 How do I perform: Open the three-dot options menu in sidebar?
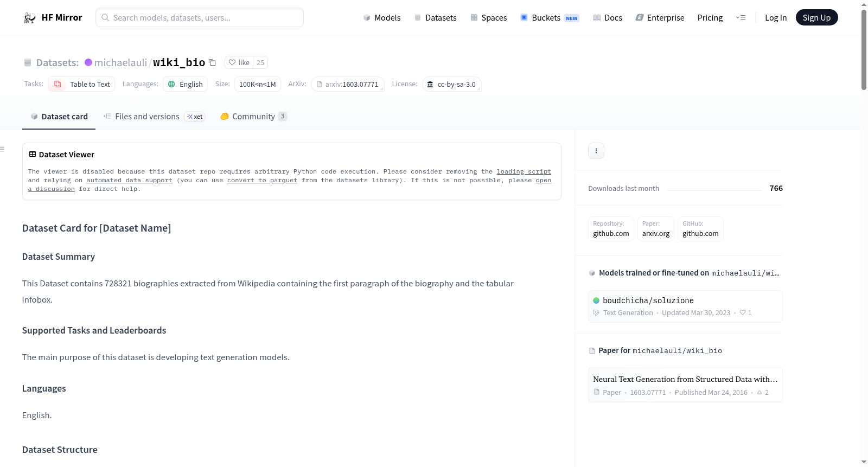click(596, 151)
